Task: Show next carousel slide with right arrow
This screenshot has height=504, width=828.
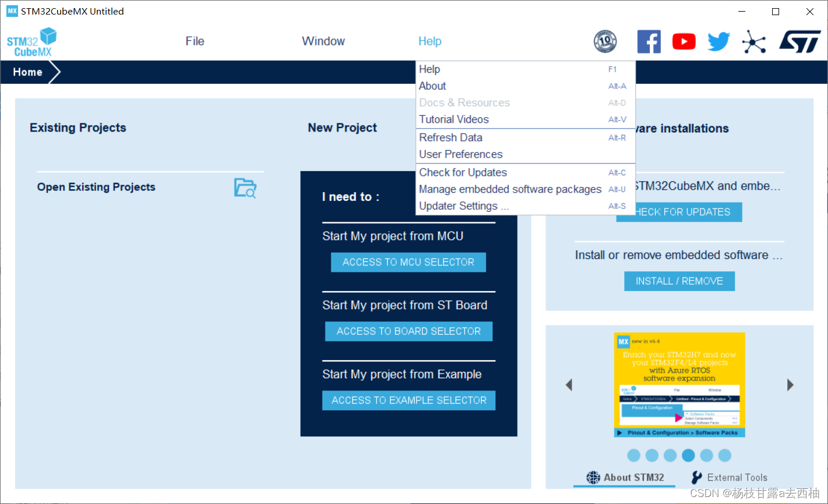Action: [790, 385]
